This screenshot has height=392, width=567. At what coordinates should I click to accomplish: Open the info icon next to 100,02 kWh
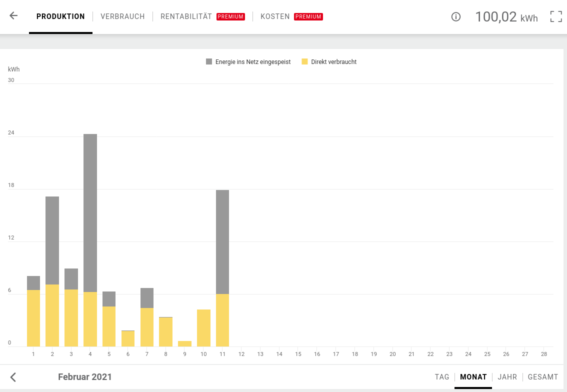click(x=455, y=16)
